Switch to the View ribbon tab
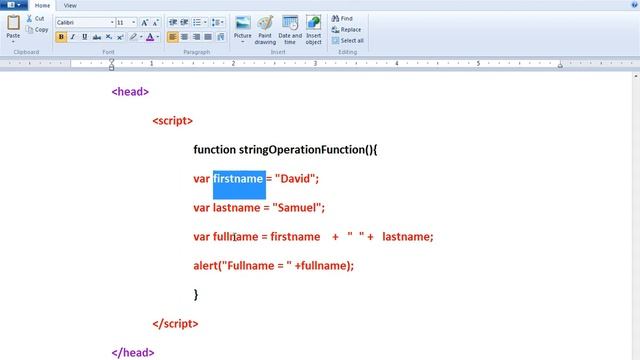This screenshot has width=640, height=360. point(70,6)
